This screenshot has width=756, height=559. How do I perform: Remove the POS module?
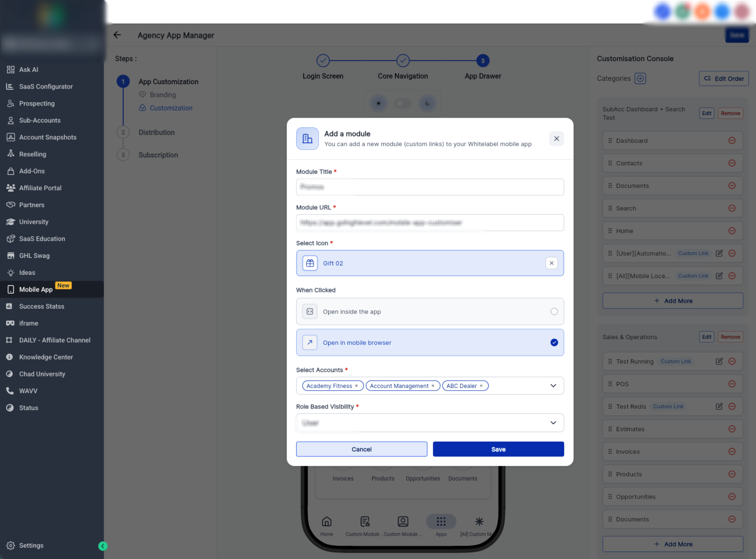732,384
